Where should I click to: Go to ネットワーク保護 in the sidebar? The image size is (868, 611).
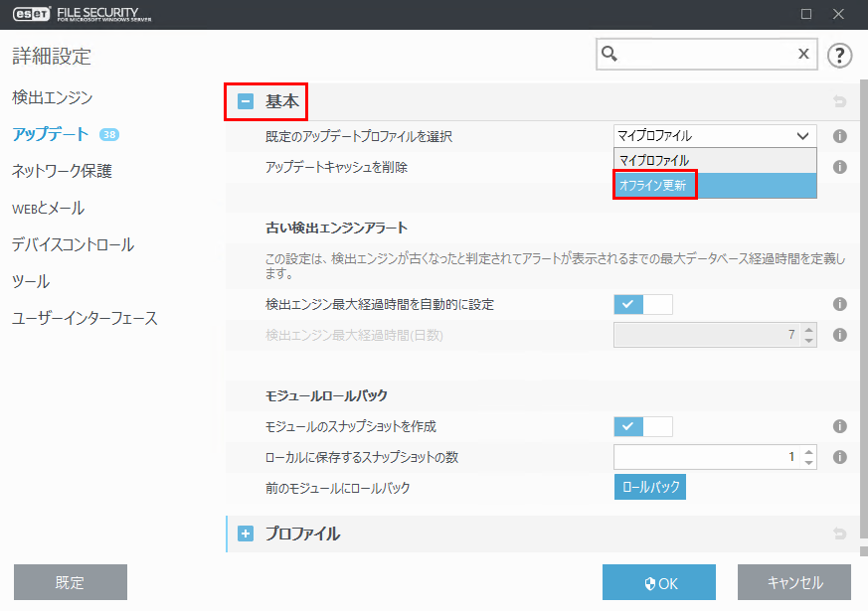pos(62,171)
